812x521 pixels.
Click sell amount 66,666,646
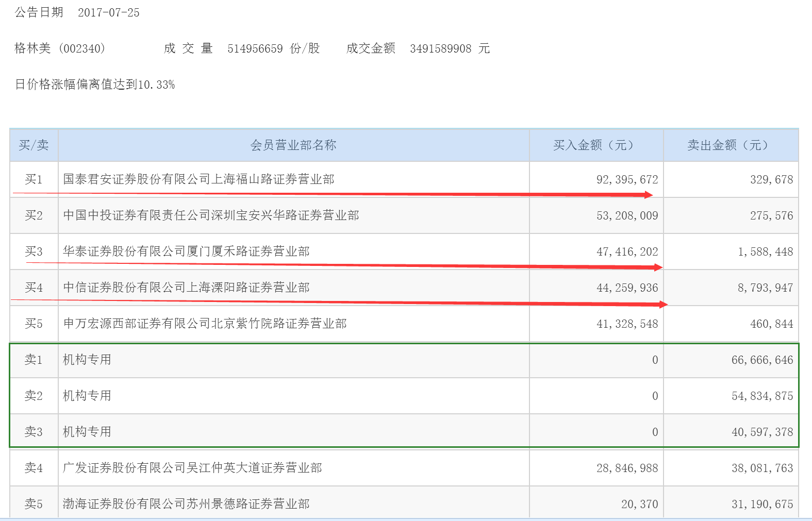click(763, 360)
